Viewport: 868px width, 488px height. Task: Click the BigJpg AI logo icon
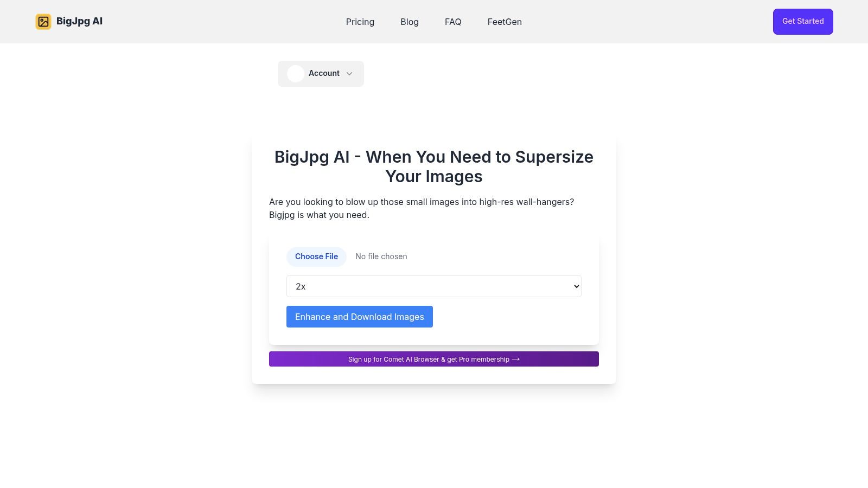tap(43, 22)
